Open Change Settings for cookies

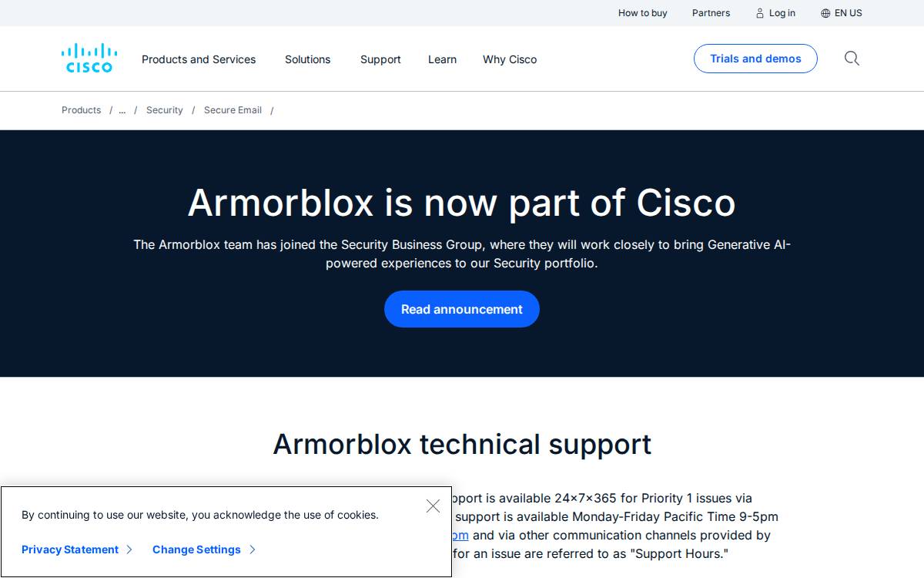[204, 549]
